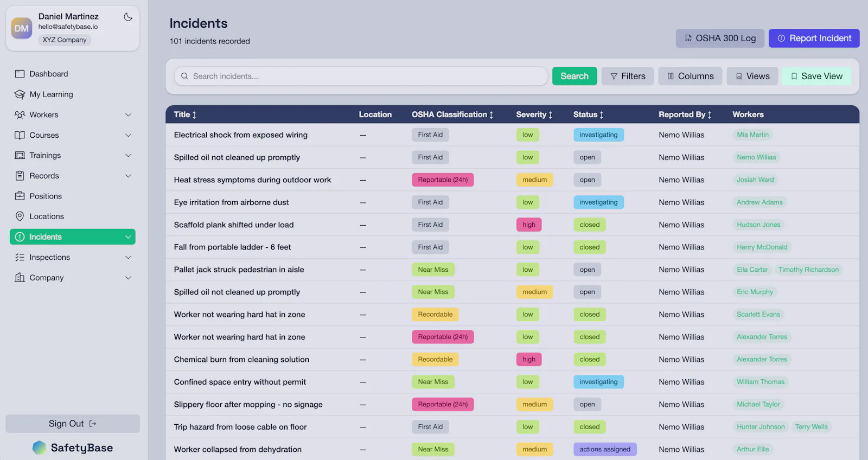The image size is (868, 460).
Task: Click the Location column header
Action: click(375, 114)
